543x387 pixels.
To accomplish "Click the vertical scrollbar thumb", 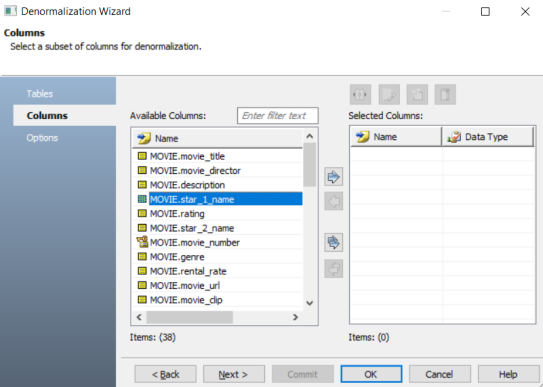I will pyautogui.click(x=310, y=165).
